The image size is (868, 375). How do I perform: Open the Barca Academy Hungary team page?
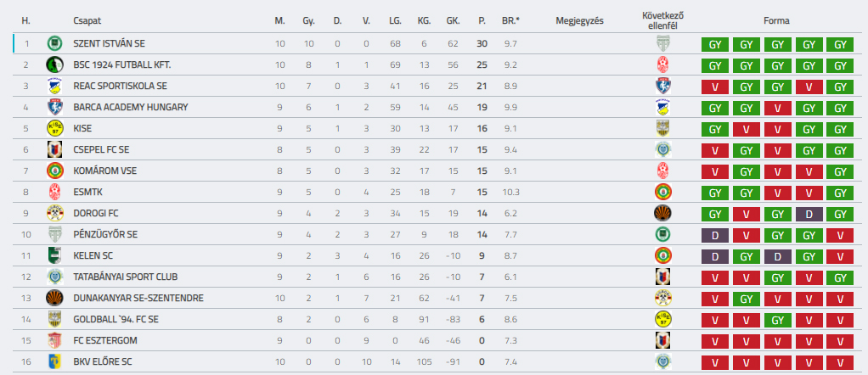130,107
